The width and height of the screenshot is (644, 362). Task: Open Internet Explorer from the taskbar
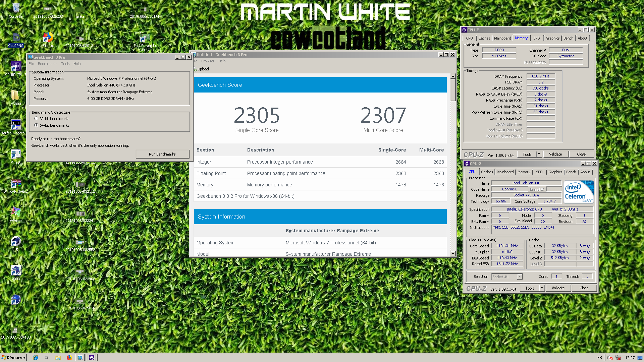[x=36, y=358]
